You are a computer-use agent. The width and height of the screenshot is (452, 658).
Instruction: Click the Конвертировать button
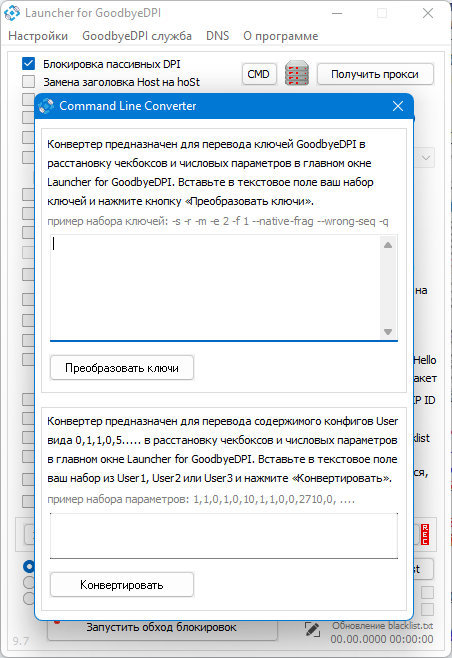click(x=122, y=585)
